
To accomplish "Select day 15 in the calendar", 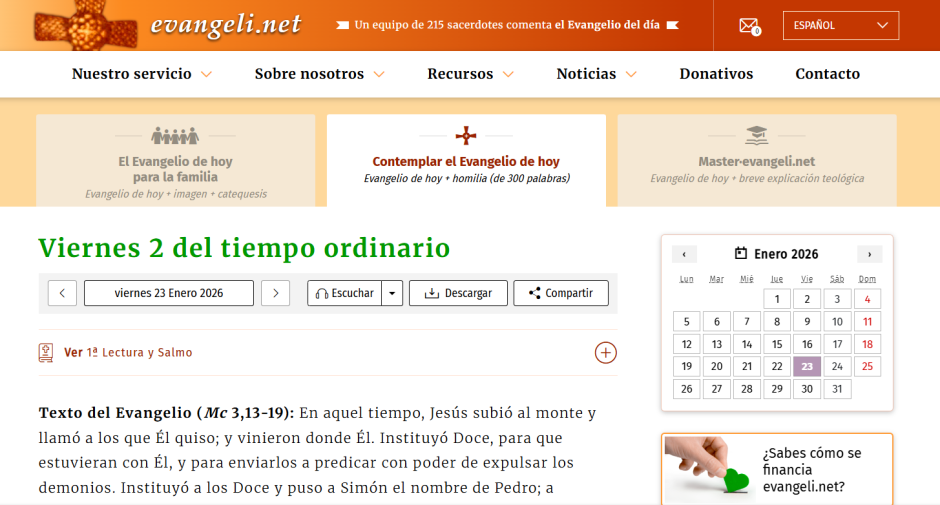I will [777, 344].
